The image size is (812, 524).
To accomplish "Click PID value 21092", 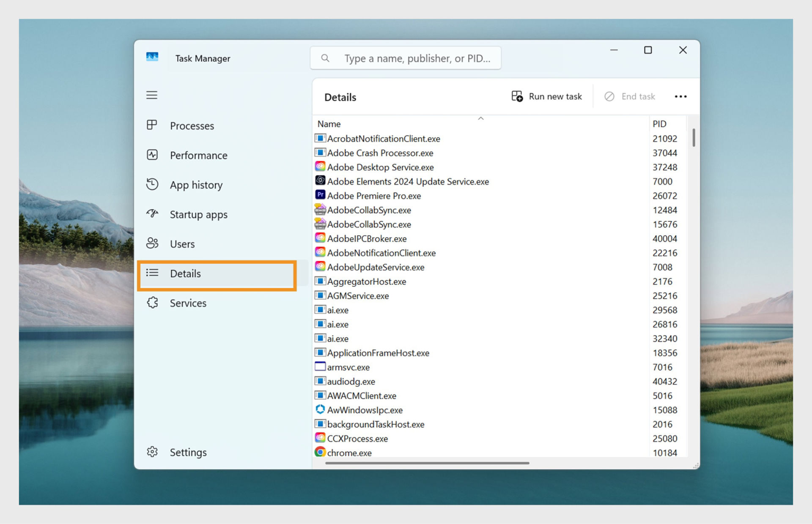I will [665, 139].
